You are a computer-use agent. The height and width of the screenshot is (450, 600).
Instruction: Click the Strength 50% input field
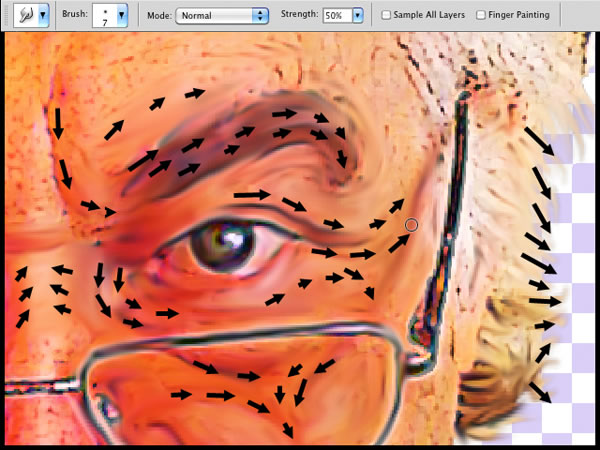pyautogui.click(x=338, y=16)
